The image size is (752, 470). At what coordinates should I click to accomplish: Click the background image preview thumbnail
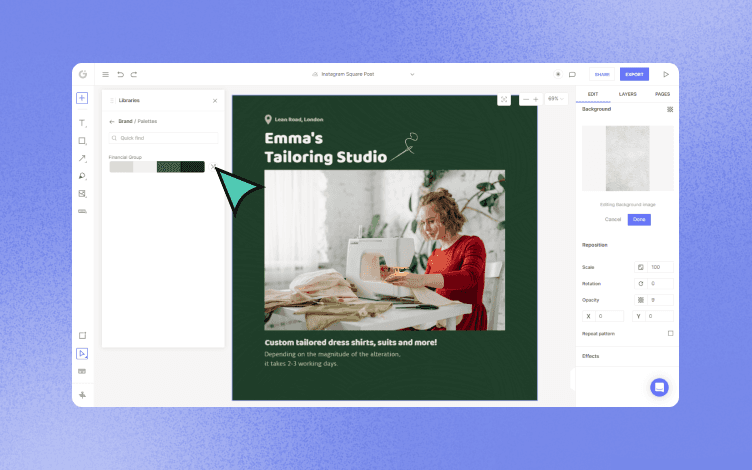[x=627, y=158]
